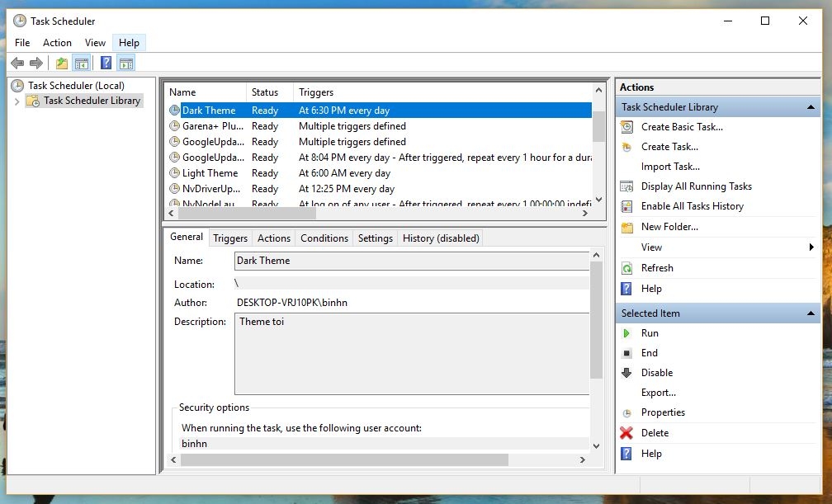
Task: Expand the Task Scheduler Library tree node
Action: (17, 101)
